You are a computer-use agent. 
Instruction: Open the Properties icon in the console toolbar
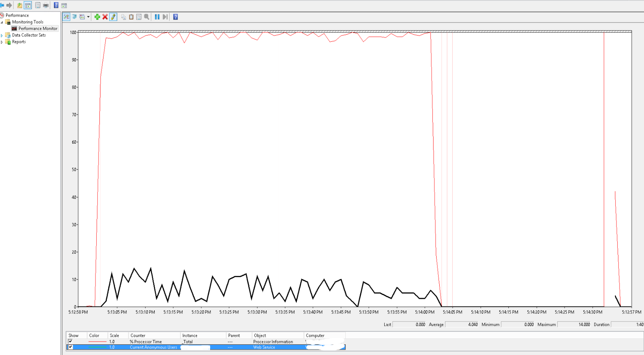[x=38, y=5]
